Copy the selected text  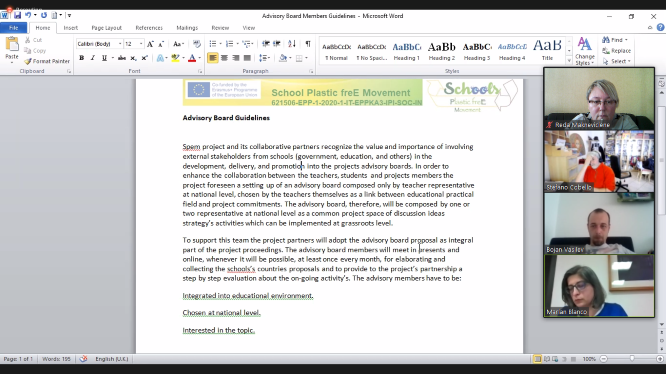click(35, 51)
